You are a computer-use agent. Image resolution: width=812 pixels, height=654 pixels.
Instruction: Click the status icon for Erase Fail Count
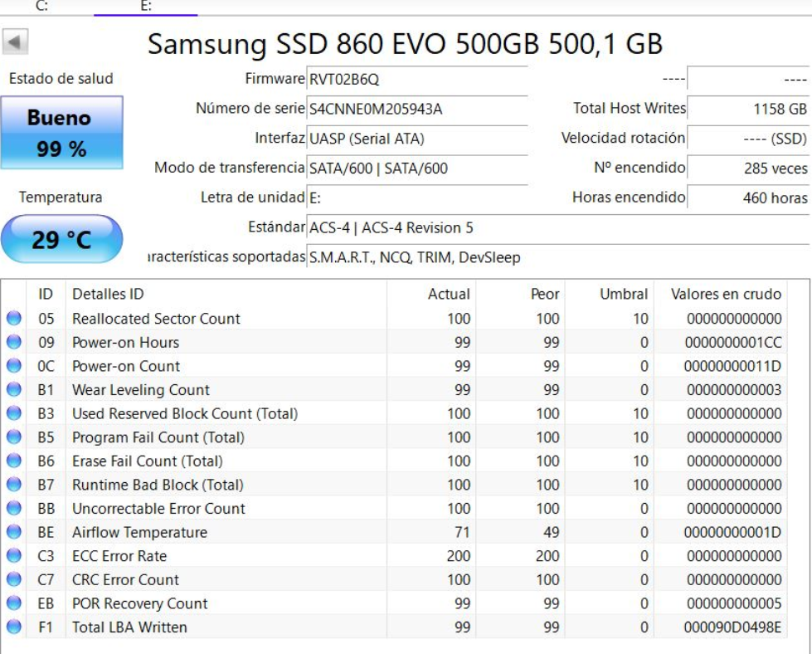[14, 461]
